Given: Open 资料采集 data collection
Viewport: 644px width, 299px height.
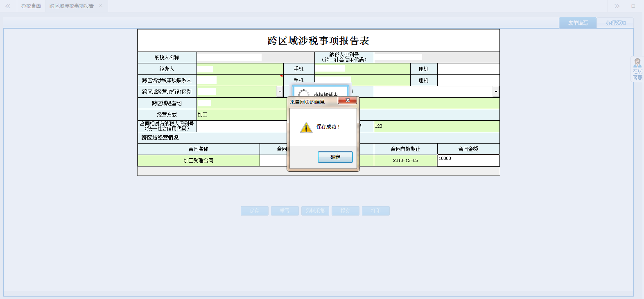Looking at the screenshot, I should (x=315, y=211).
